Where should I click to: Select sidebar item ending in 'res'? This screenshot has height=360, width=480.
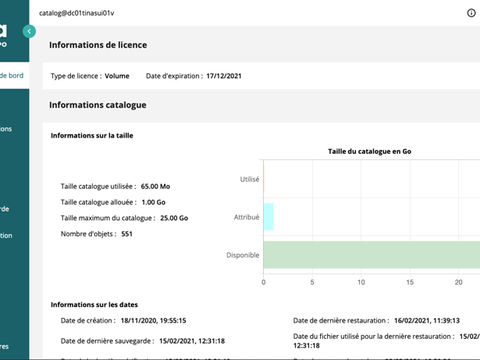point(5,346)
